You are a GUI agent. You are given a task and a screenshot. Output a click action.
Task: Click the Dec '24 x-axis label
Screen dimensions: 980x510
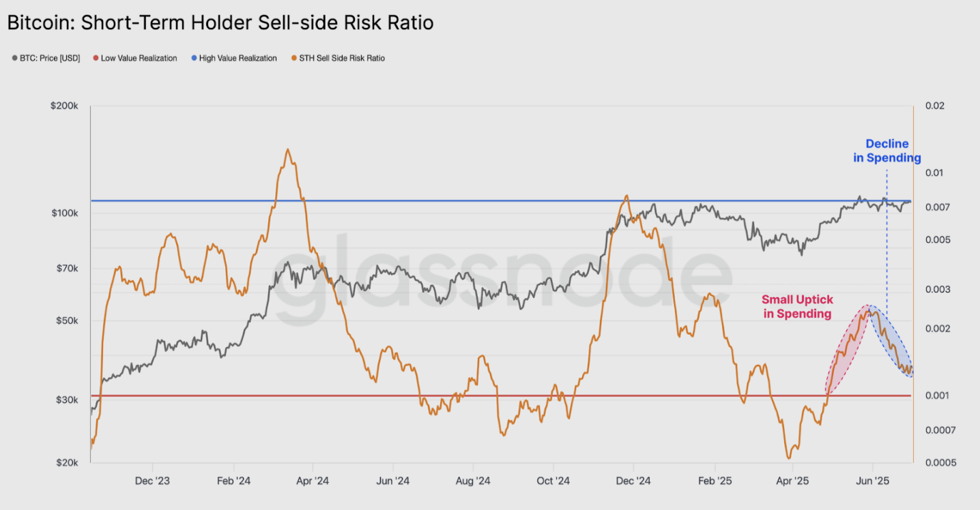(x=633, y=481)
